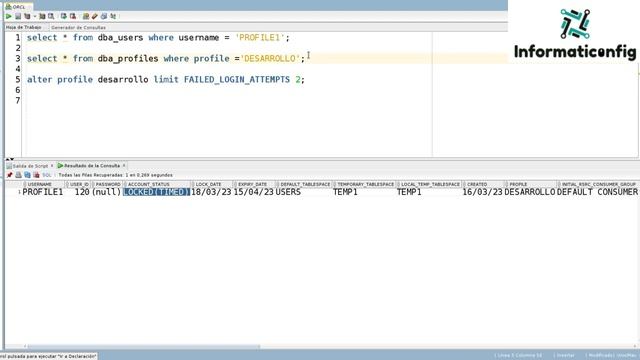Click the Rollback icon
Screen dimensions: 640x360
click(73, 16)
